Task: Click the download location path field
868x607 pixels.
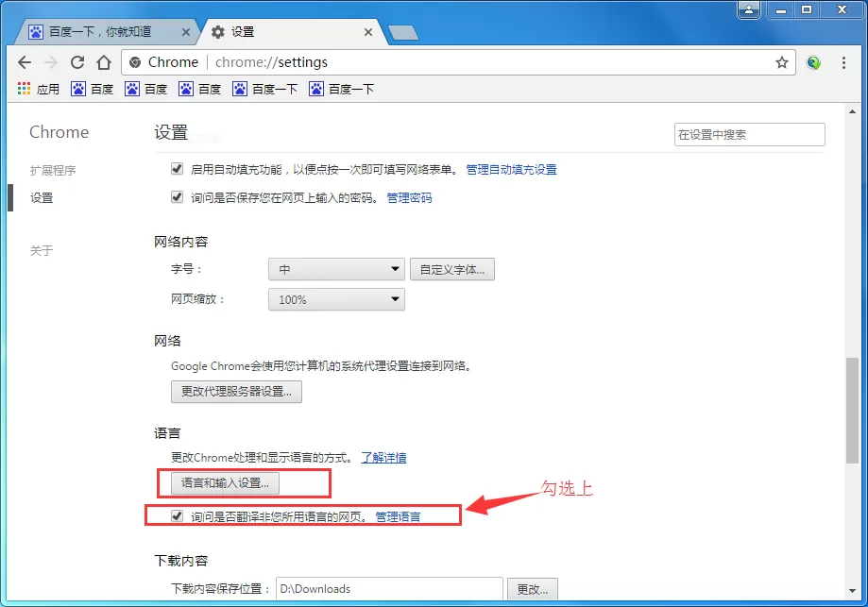Action: pos(389,589)
